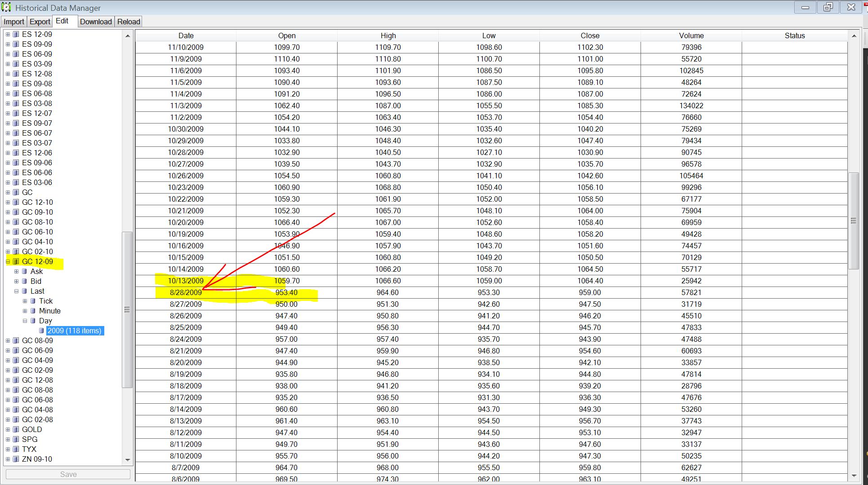Image resolution: width=868 pixels, height=485 pixels.
Task: Open the Import tab
Action: (x=14, y=22)
